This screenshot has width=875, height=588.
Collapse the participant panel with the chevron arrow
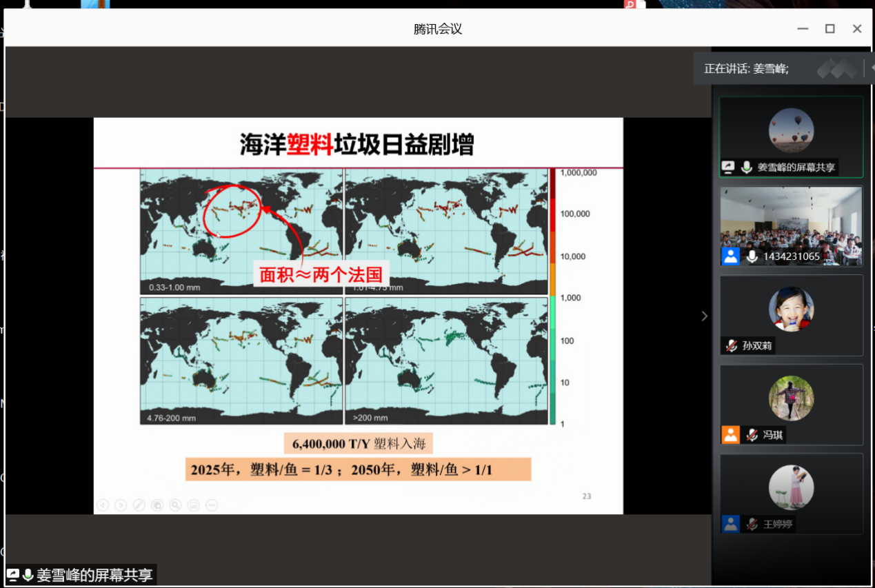(x=704, y=316)
